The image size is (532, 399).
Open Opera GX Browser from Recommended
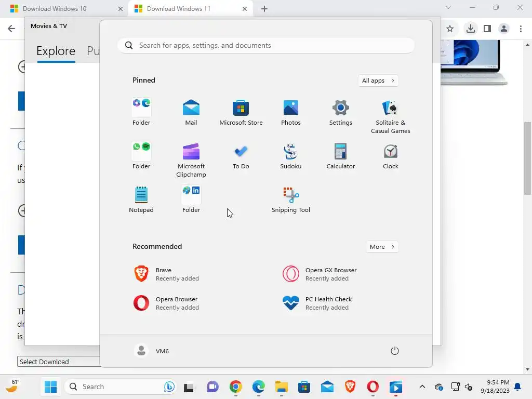[320, 274]
